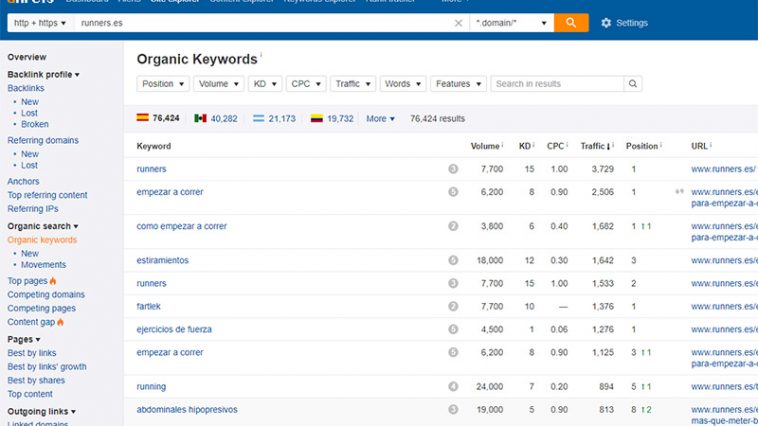The width and height of the screenshot is (758, 426).
Task: Click the round icon in the 'ejercicios de fuerza' row
Action: pos(453,329)
